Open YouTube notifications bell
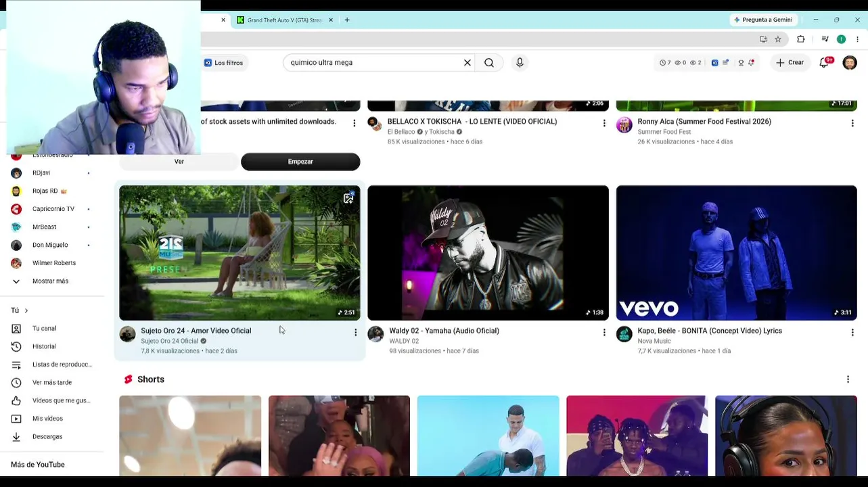The height and width of the screenshot is (487, 868). (x=824, y=62)
